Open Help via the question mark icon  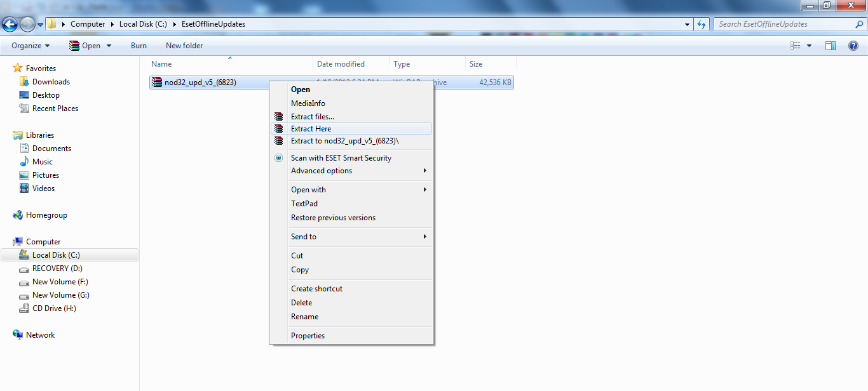coord(853,46)
